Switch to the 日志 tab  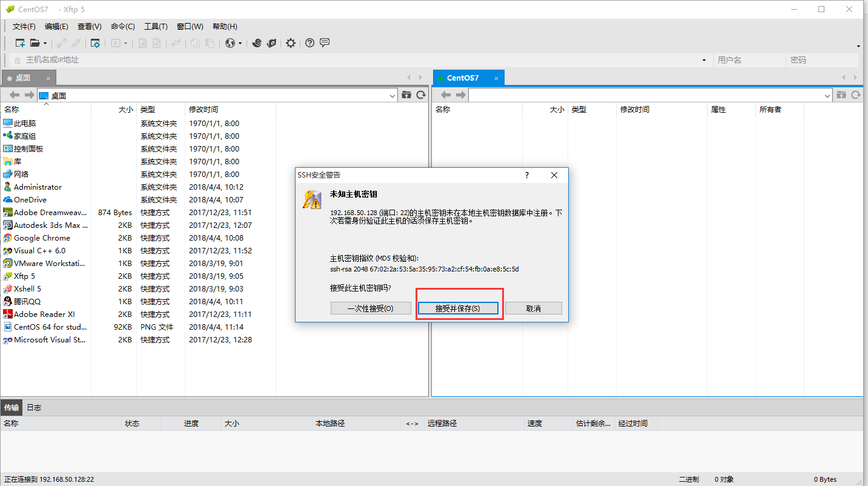coord(34,407)
